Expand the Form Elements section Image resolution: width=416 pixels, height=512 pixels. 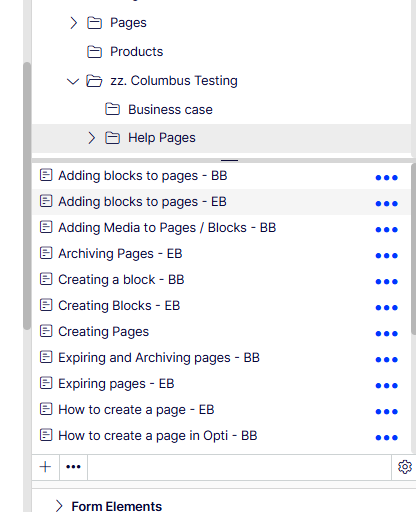point(59,506)
